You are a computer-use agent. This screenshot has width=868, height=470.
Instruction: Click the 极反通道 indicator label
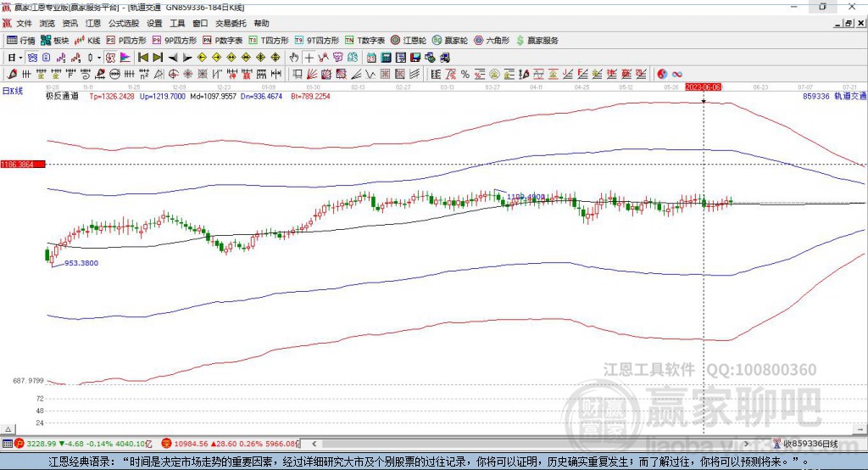tap(62, 96)
